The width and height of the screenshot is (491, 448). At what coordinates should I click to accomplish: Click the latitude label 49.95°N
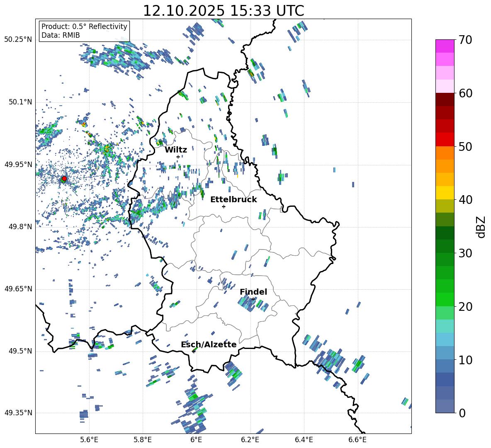[18, 165]
